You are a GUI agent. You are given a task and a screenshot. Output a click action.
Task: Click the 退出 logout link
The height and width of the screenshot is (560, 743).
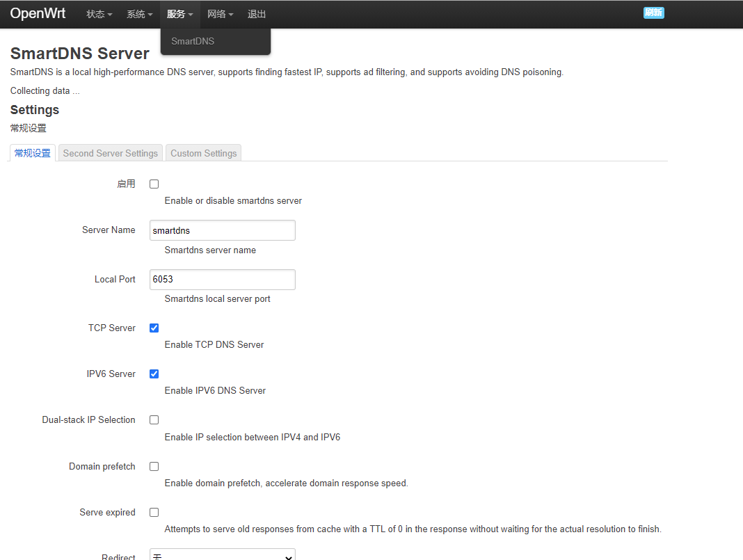tap(256, 14)
